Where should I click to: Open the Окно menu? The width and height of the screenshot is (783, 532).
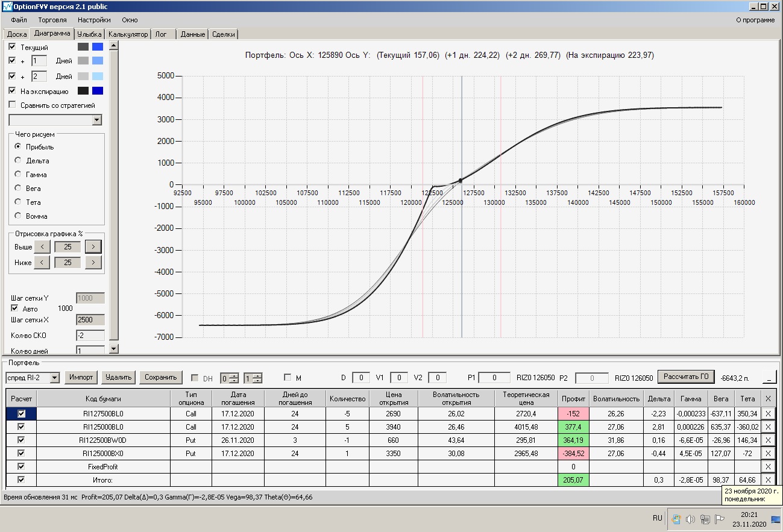[x=130, y=20]
